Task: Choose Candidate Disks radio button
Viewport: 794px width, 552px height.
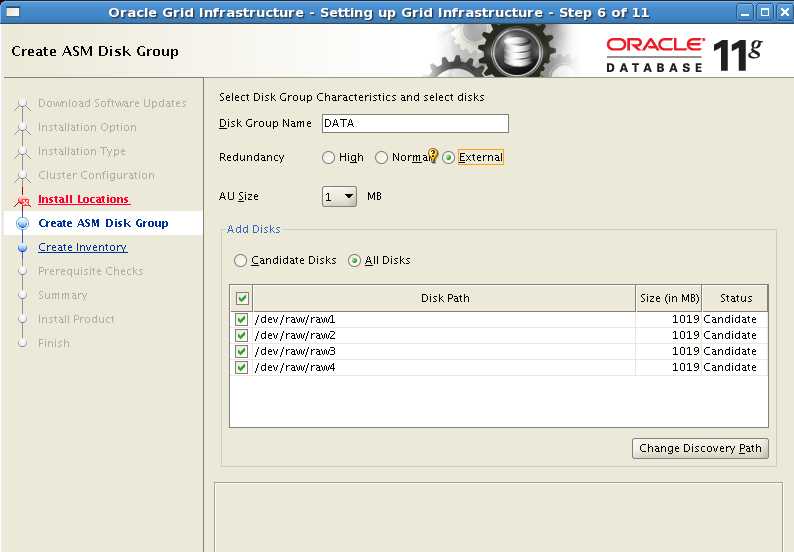Action: (x=241, y=260)
